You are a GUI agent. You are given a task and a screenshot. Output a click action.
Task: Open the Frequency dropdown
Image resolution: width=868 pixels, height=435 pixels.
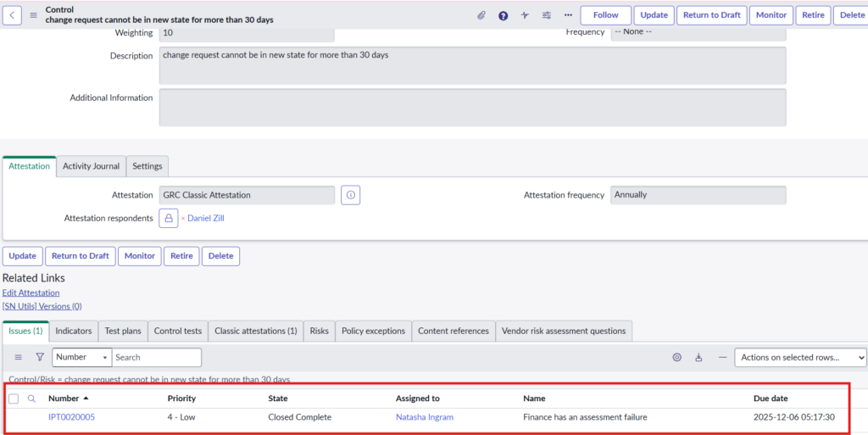click(698, 32)
